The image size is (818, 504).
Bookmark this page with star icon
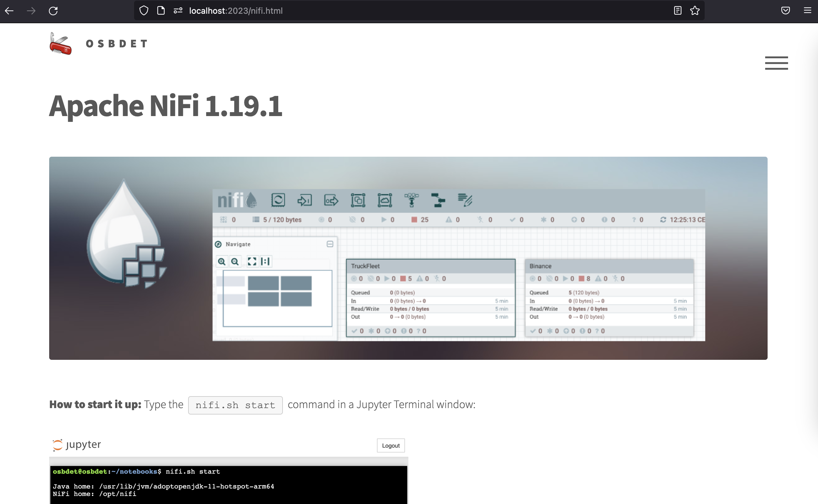pos(695,11)
